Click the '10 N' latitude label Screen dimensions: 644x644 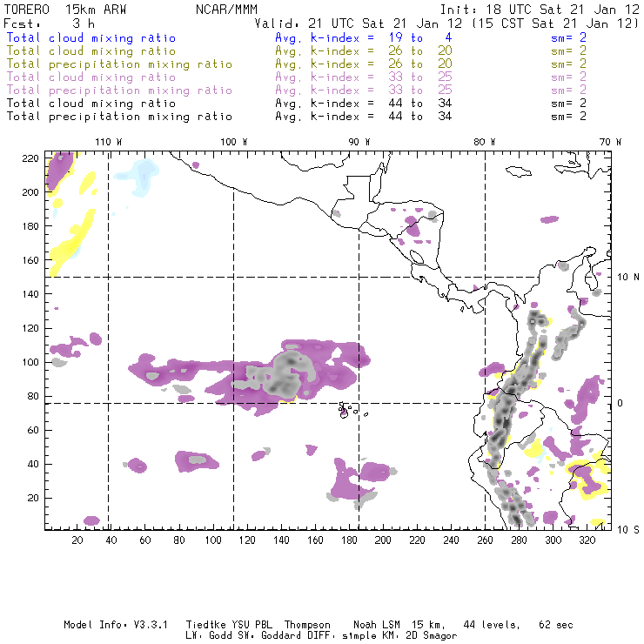628,278
